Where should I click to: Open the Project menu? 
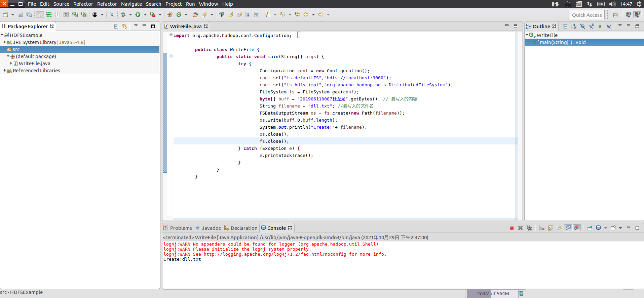pyautogui.click(x=174, y=4)
